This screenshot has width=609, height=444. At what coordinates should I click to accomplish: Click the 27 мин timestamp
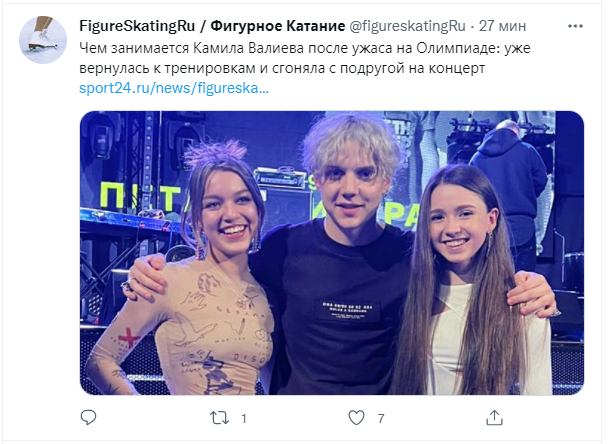[x=502, y=26]
